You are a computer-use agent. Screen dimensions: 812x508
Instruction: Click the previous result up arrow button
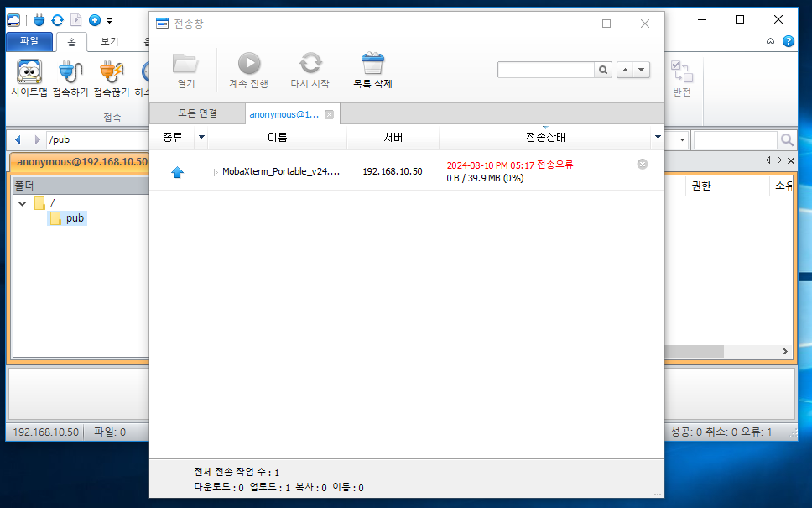pos(625,70)
